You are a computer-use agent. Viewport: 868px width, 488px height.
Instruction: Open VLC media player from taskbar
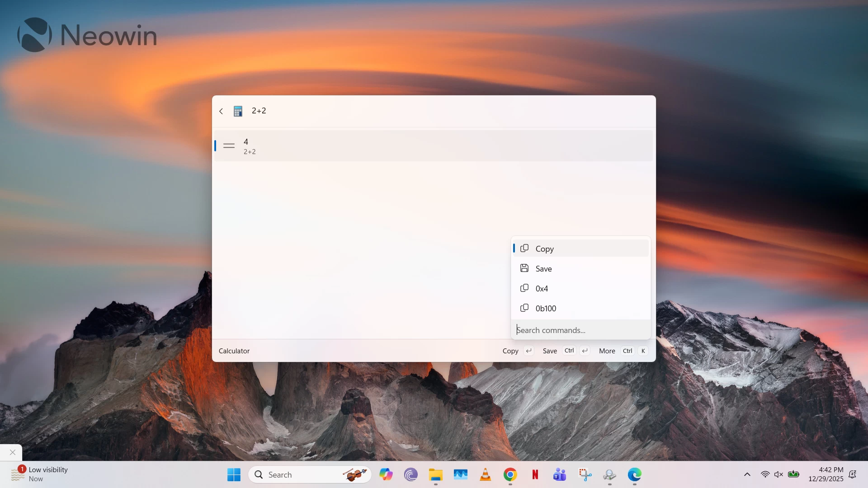(x=485, y=474)
